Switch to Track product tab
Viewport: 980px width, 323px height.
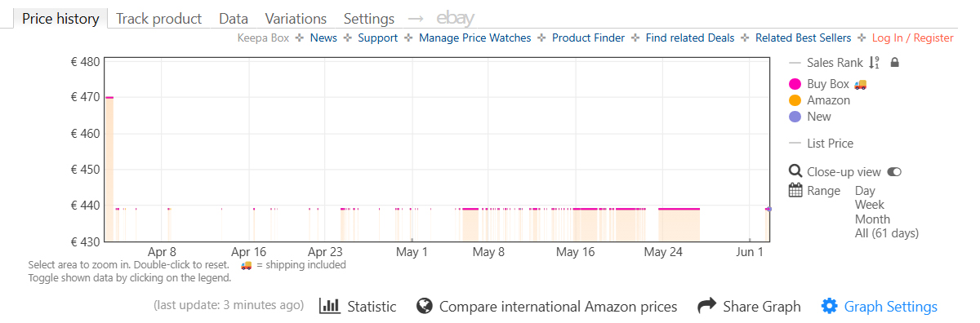pos(159,18)
